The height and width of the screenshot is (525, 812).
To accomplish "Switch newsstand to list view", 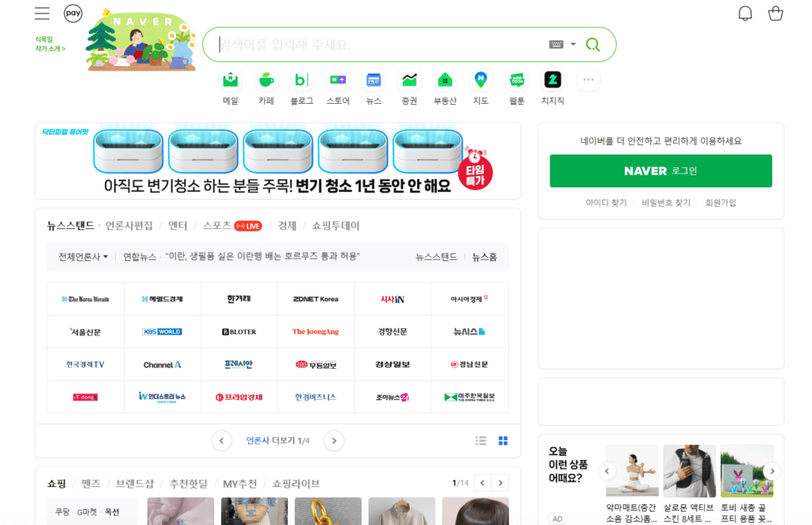I will pyautogui.click(x=481, y=440).
